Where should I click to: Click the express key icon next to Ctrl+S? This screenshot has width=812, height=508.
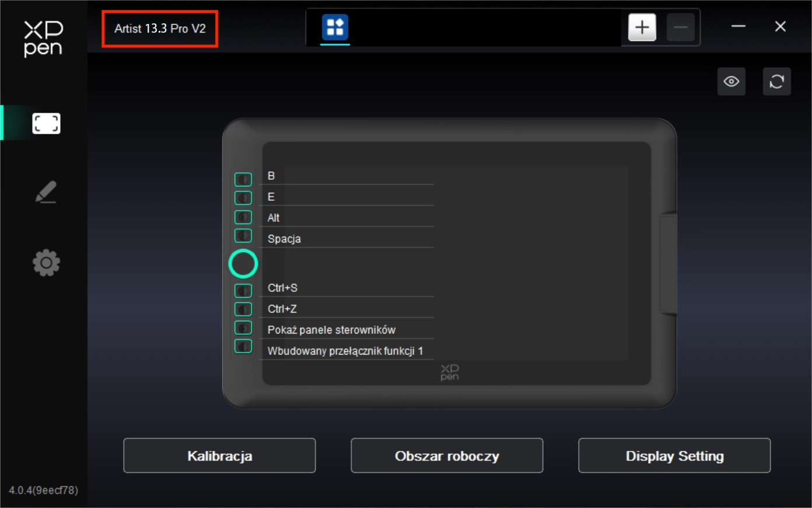point(243,290)
